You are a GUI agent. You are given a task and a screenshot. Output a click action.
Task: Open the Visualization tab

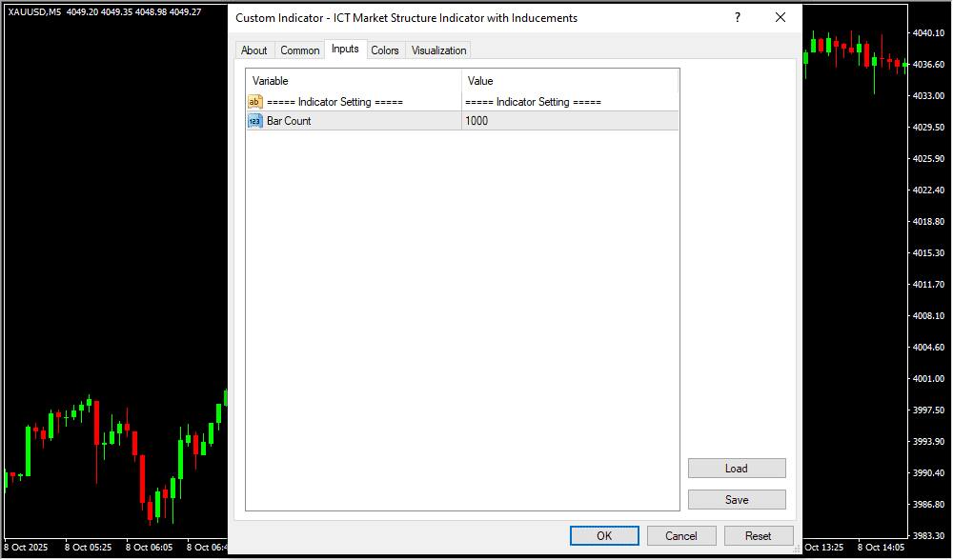pos(438,50)
